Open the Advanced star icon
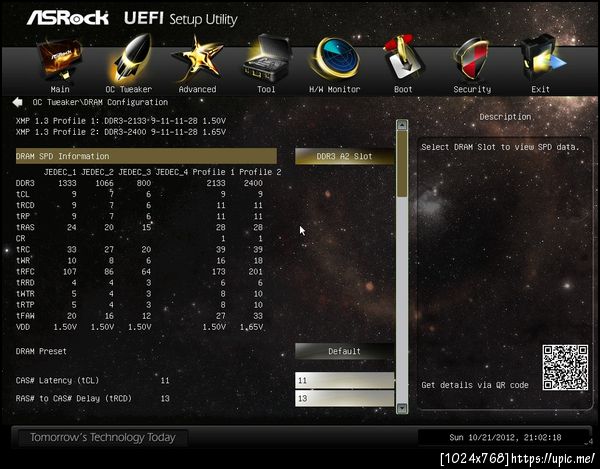This screenshot has height=469, width=600. click(197, 58)
